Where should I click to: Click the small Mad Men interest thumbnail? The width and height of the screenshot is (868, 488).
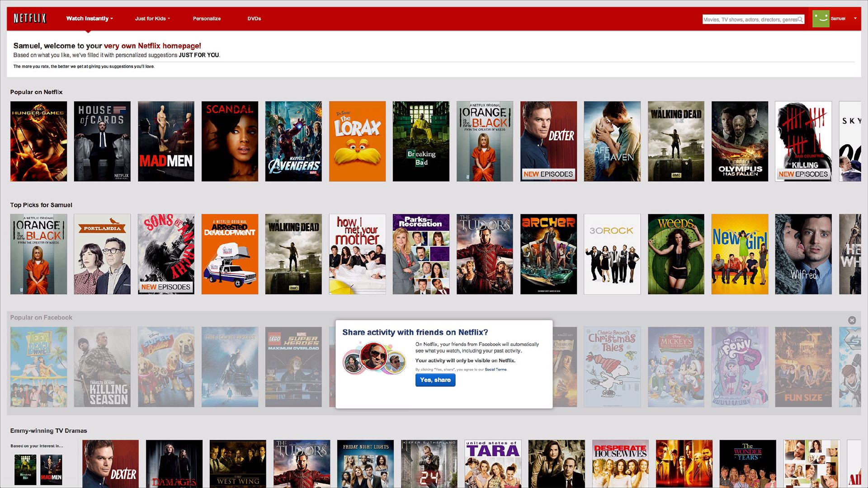pyautogui.click(x=51, y=469)
